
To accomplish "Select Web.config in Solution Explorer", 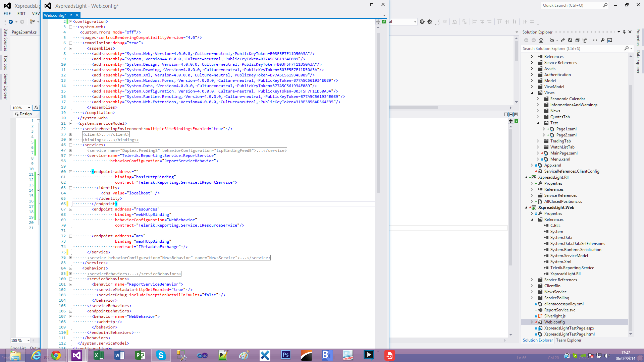I will click(554, 322).
